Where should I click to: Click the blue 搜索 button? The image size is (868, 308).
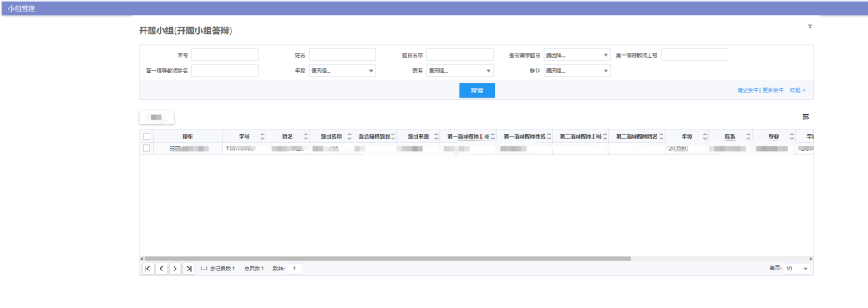point(477,91)
